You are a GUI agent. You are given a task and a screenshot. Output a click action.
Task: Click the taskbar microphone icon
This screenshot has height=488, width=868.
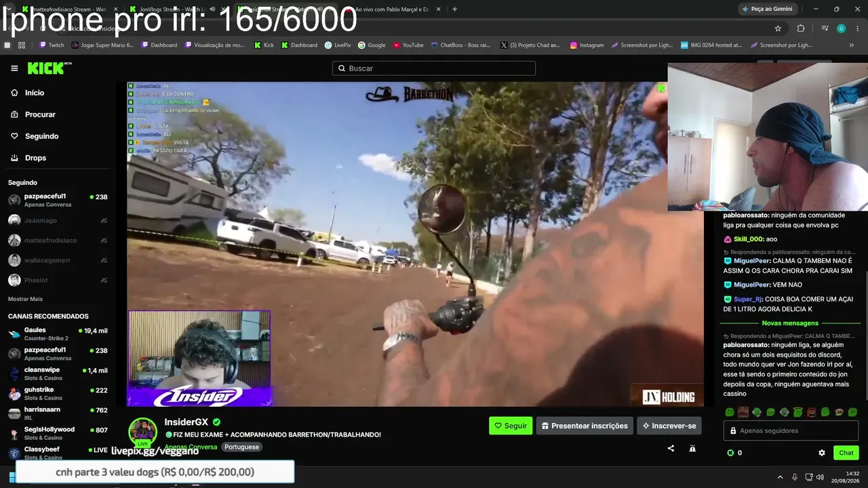tap(794, 477)
